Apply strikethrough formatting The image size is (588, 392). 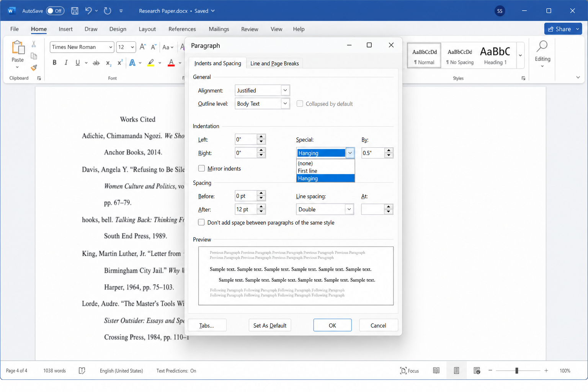tap(96, 63)
